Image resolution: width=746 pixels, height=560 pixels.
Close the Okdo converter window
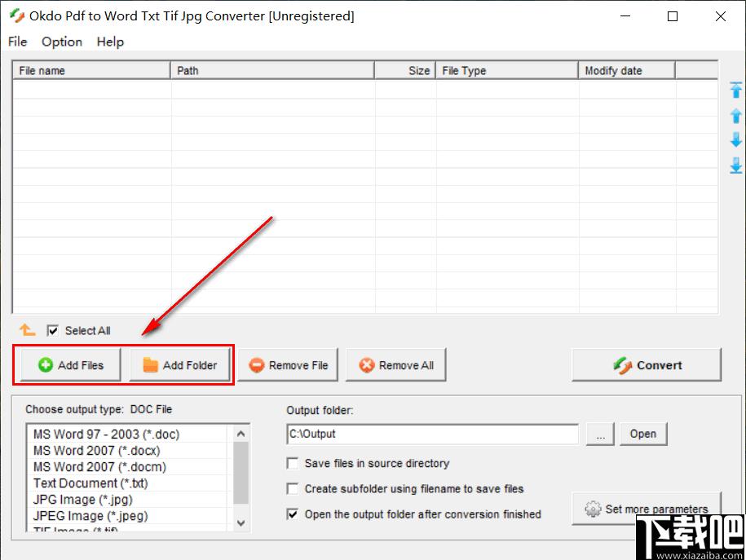click(x=720, y=16)
